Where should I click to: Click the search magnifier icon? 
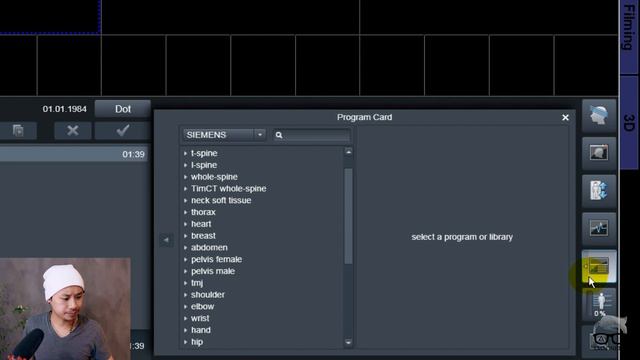[279, 135]
